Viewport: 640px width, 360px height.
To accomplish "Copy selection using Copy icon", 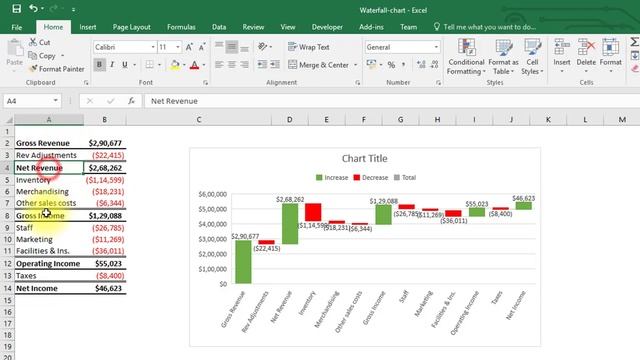I will [33, 56].
